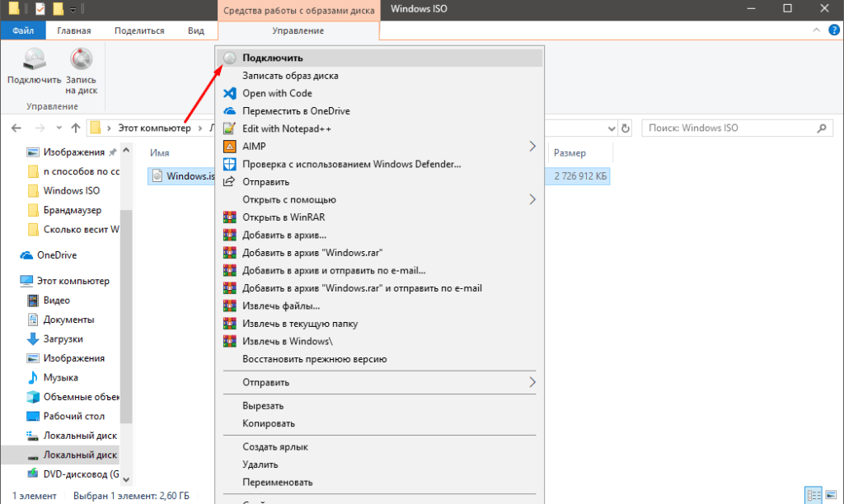Open OneDrive in the navigation pane
The width and height of the screenshot is (844, 504).
(57, 255)
